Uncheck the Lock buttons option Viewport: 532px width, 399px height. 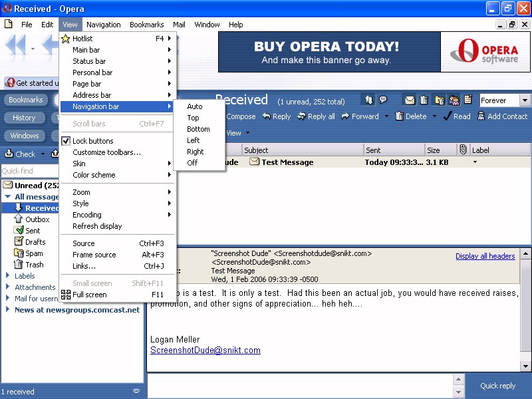(x=66, y=141)
